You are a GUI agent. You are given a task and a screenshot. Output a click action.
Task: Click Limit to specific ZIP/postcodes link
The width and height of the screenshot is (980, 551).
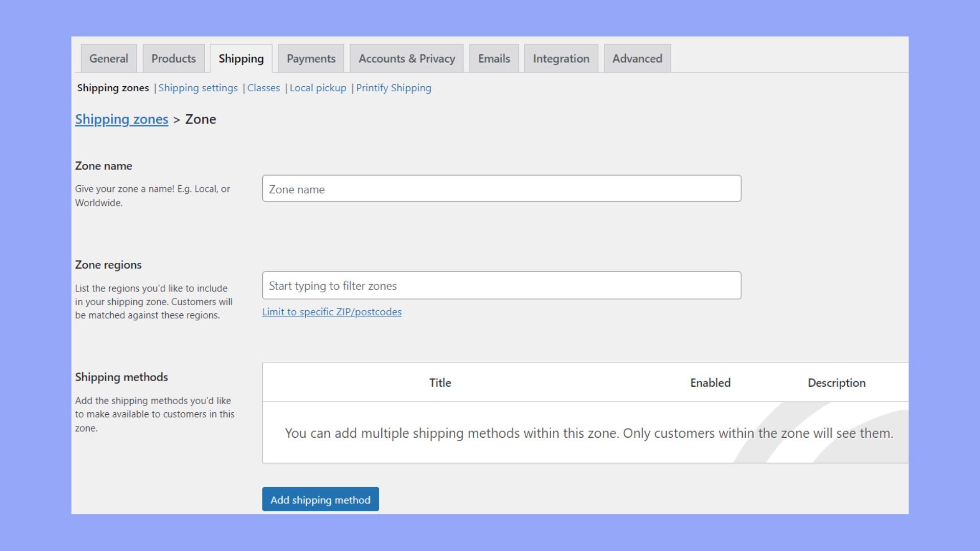click(x=332, y=312)
